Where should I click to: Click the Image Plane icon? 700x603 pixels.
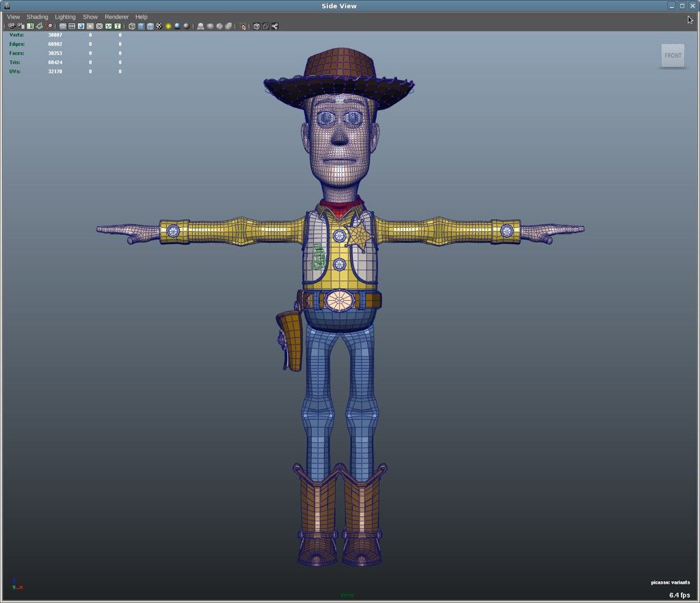40,26
